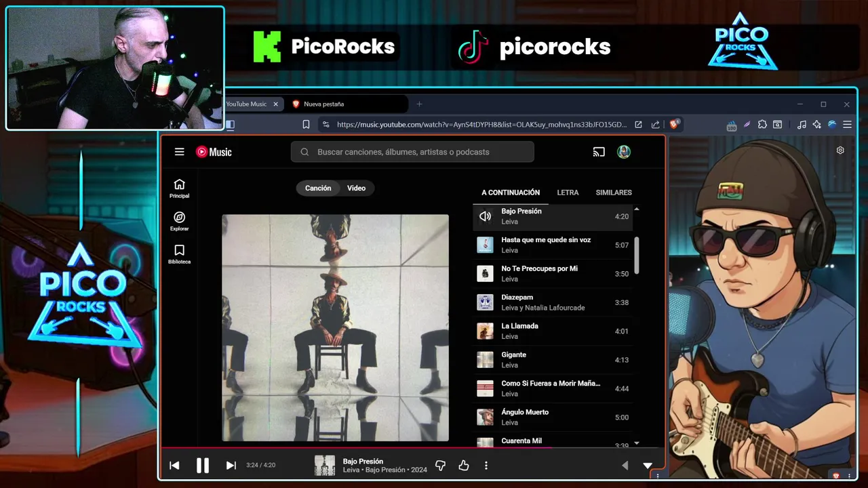Click the Bajo Presión title in player bar

click(363, 461)
